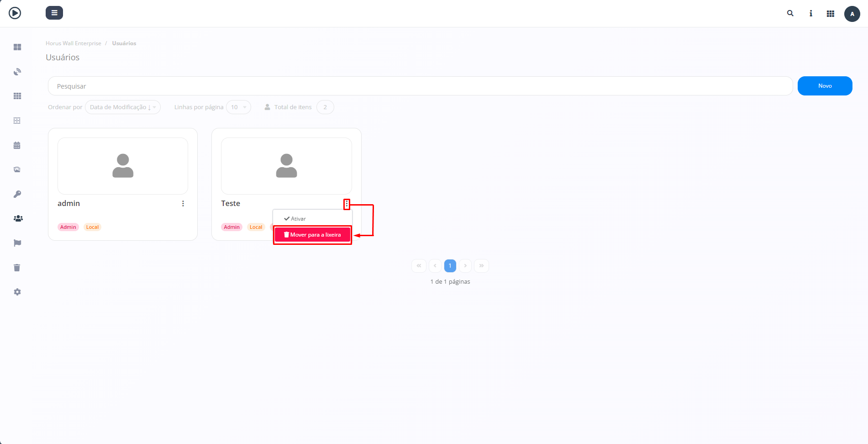868x444 pixels.
Task: Open the apps grid icon in header
Action: (830, 14)
